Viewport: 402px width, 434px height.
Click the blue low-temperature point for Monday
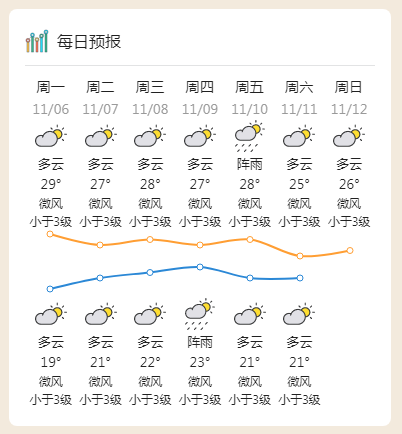click(x=50, y=289)
